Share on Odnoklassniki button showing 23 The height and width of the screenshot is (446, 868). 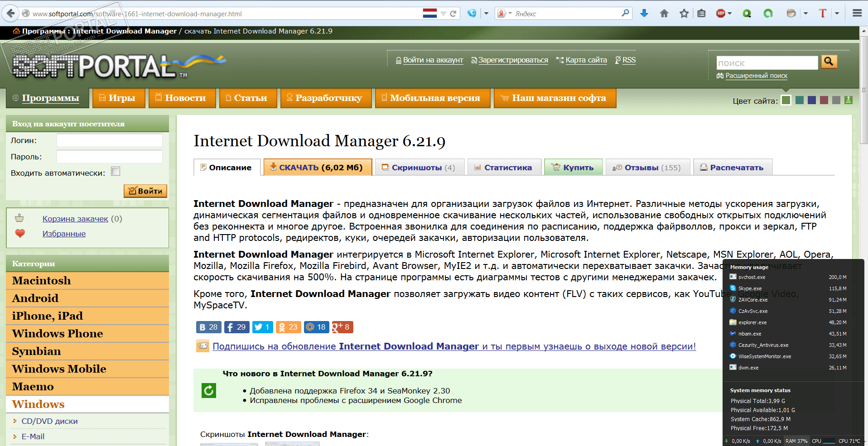tap(289, 327)
